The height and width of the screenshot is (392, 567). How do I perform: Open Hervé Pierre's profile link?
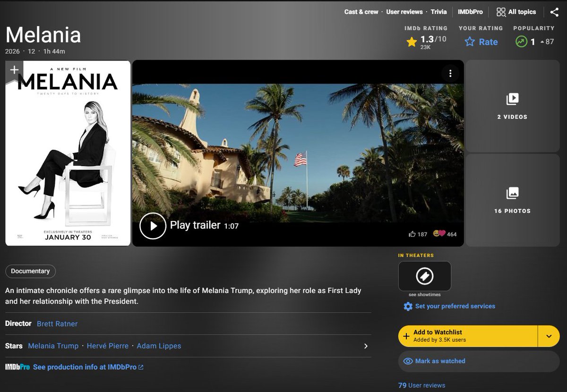(108, 346)
